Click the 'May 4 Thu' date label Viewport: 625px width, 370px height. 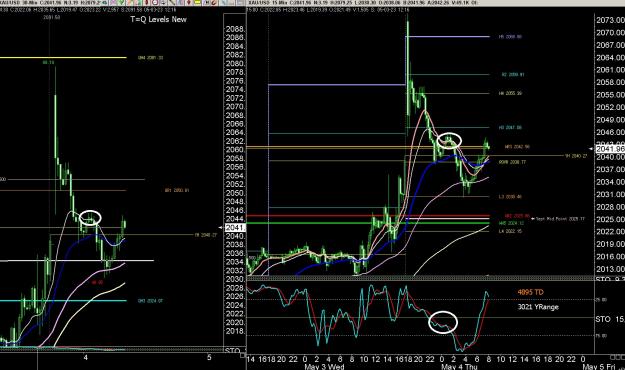(460, 366)
